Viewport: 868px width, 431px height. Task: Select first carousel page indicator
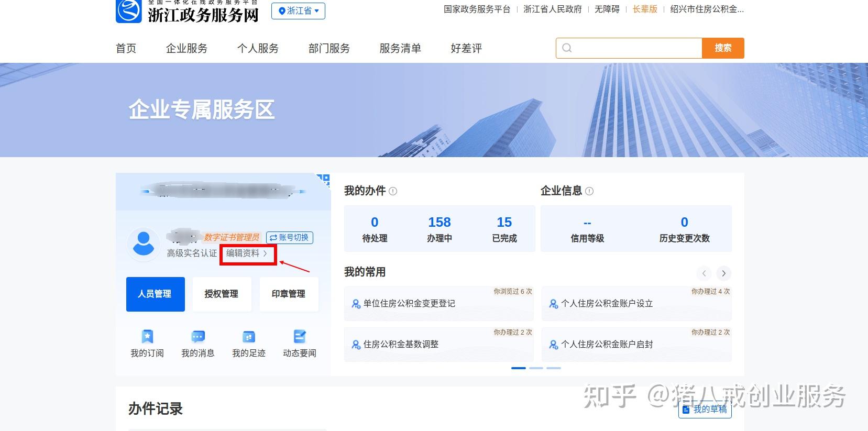519,368
